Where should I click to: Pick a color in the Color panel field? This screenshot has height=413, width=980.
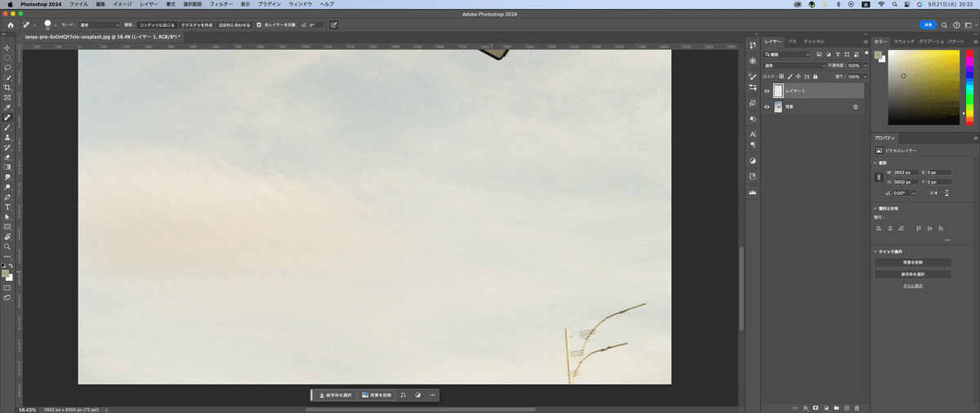pyautogui.click(x=925, y=87)
